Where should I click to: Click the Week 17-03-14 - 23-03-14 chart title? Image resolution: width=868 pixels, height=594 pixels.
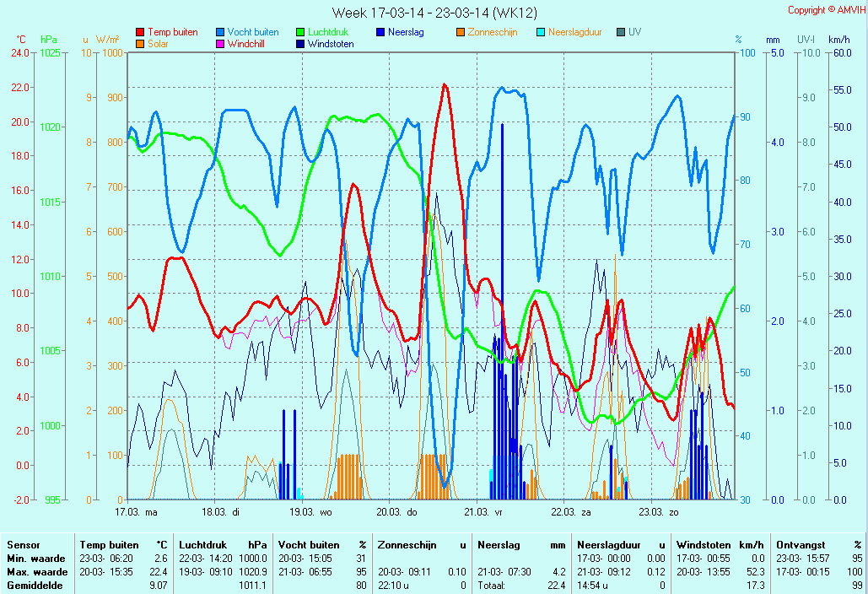coord(434,13)
